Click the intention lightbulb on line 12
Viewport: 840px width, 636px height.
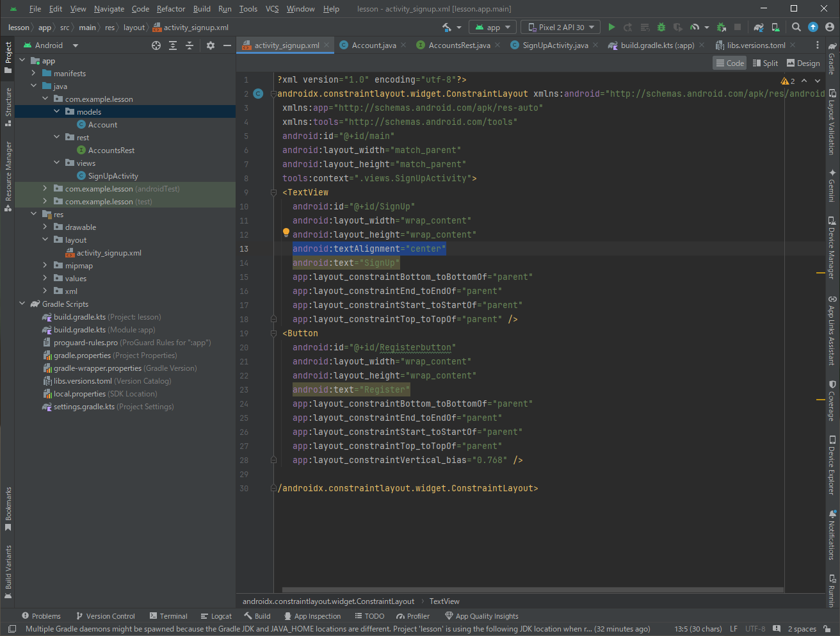tap(286, 233)
